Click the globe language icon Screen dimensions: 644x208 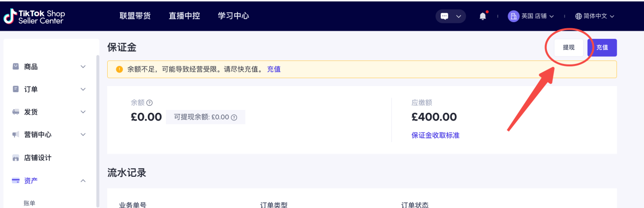[x=579, y=16]
